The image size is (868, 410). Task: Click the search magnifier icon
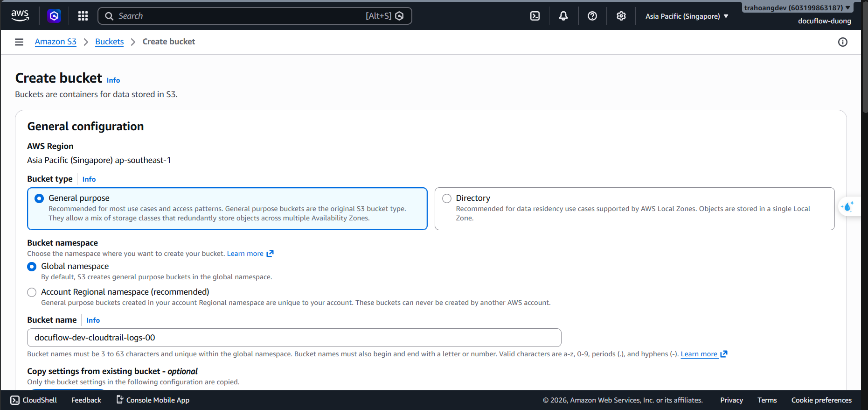pyautogui.click(x=109, y=16)
